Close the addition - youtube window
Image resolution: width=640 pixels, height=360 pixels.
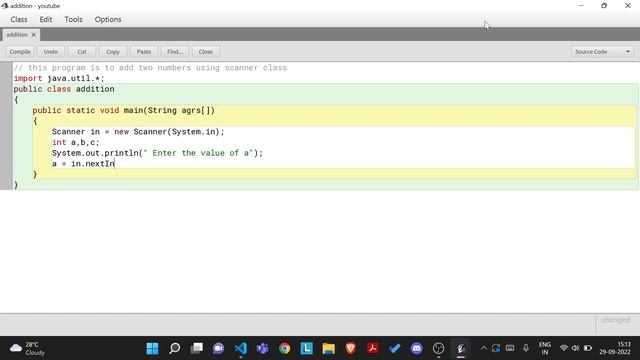pyautogui.click(x=628, y=6)
